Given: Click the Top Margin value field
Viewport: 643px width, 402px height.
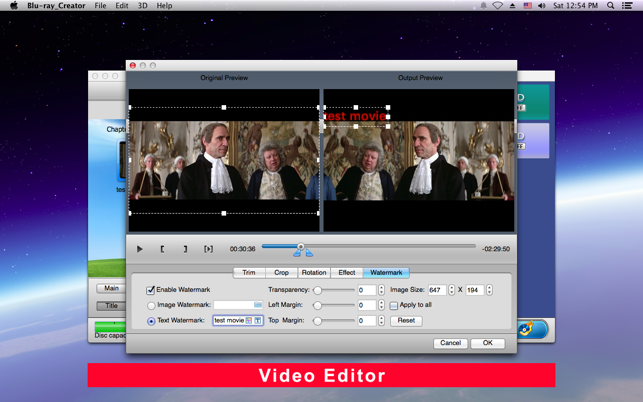Looking at the screenshot, I should click(x=367, y=321).
